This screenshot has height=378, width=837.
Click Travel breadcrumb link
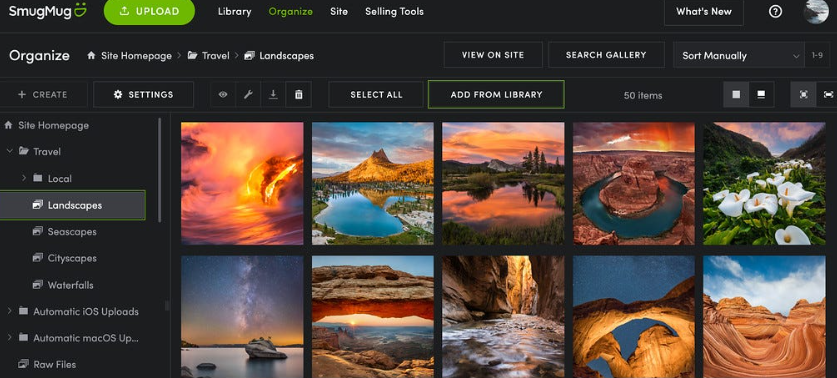click(x=216, y=56)
